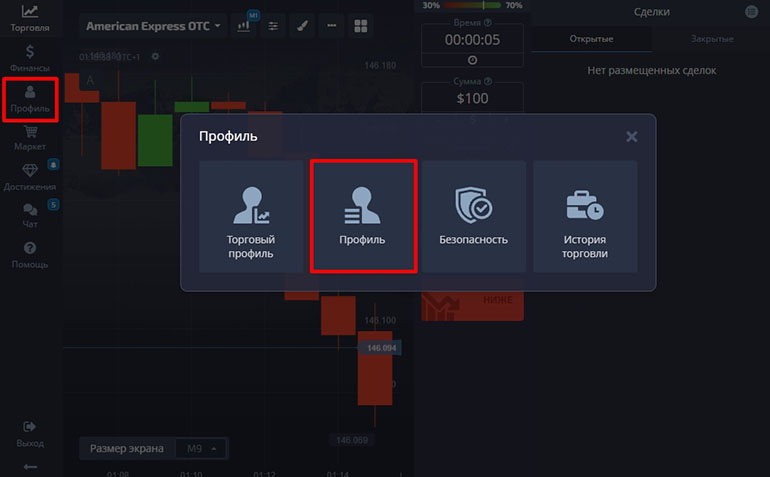Click the Профиль item in the left sidebar

pyautogui.click(x=30, y=99)
